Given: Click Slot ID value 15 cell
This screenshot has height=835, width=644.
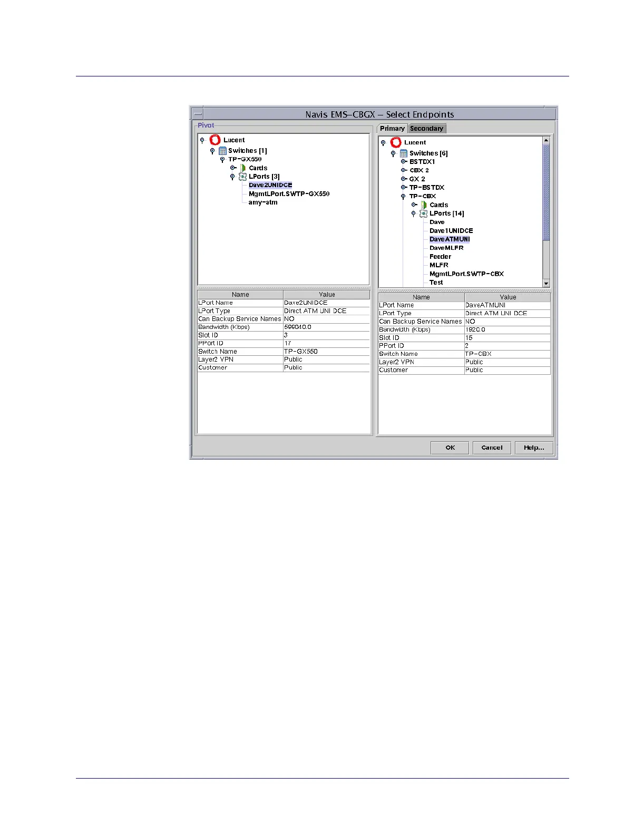Looking at the screenshot, I should pyautogui.click(x=508, y=338).
